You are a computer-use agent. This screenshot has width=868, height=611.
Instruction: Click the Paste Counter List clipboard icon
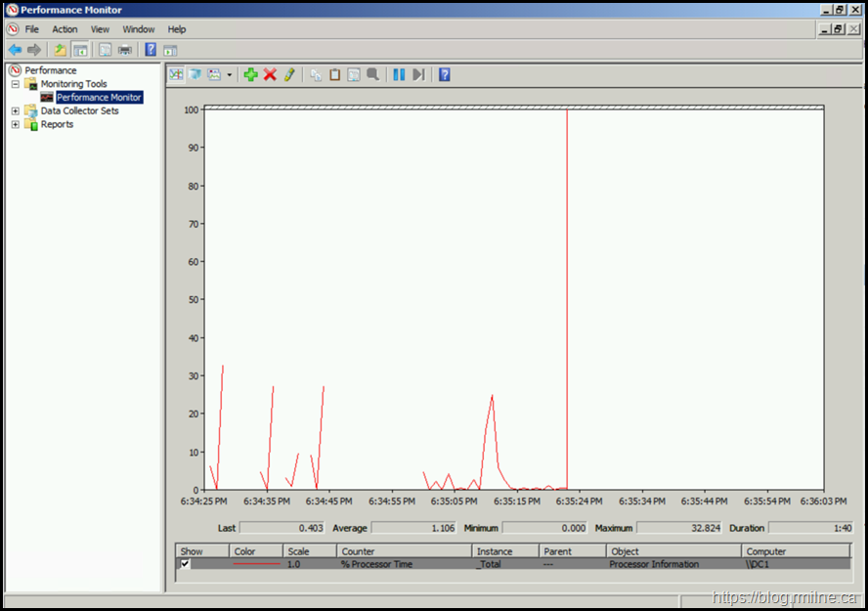(334, 74)
